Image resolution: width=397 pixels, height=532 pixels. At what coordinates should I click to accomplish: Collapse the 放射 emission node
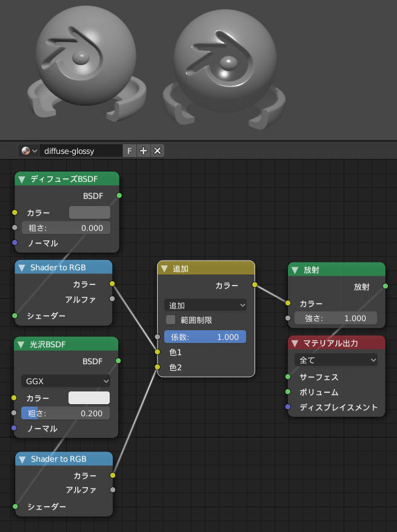pyautogui.click(x=295, y=270)
